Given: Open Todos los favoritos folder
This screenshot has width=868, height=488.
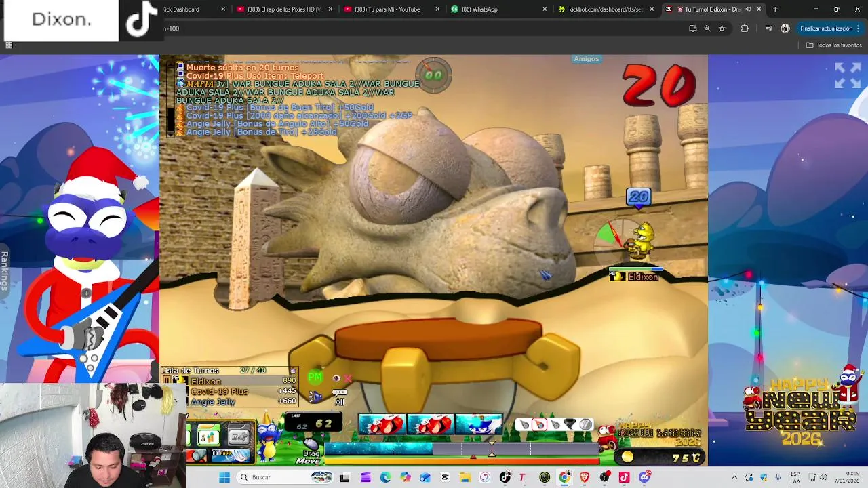Looking at the screenshot, I should point(833,45).
